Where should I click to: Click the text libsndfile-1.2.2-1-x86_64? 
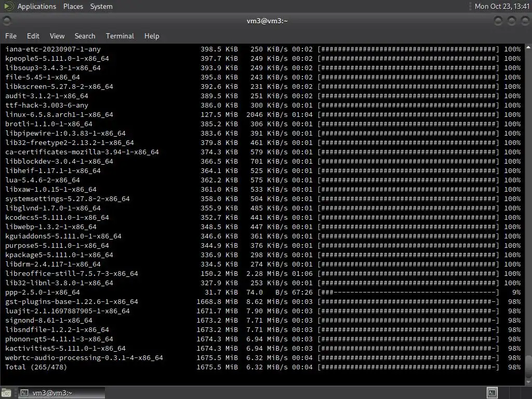pos(57,330)
